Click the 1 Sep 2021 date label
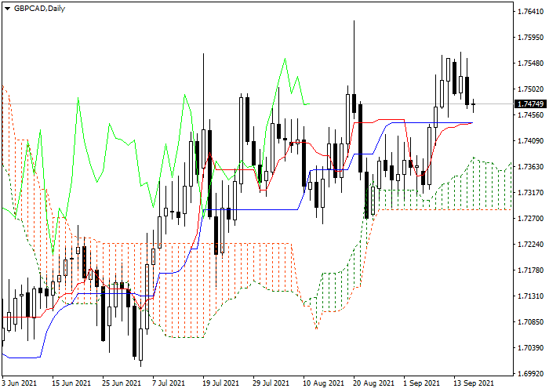The image size is (549, 392). coord(422,383)
